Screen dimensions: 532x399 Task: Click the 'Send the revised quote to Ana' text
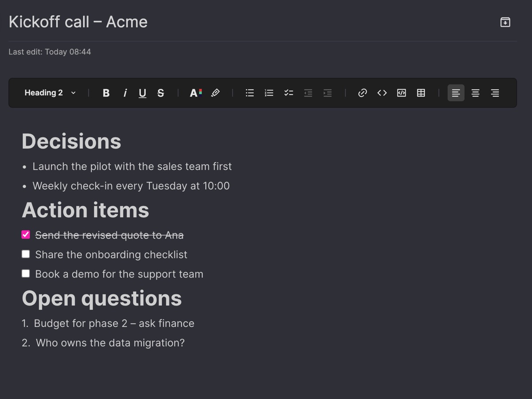coord(110,235)
